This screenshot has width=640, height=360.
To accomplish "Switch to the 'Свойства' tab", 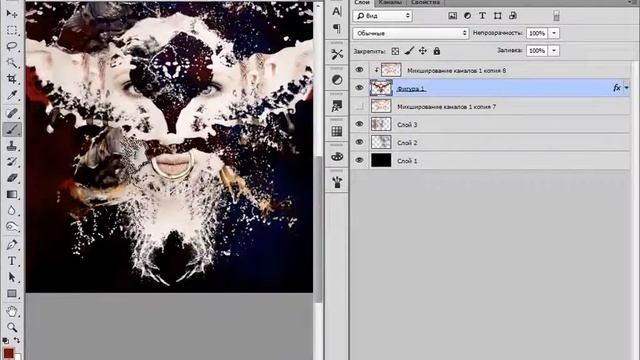I will [x=425, y=2].
